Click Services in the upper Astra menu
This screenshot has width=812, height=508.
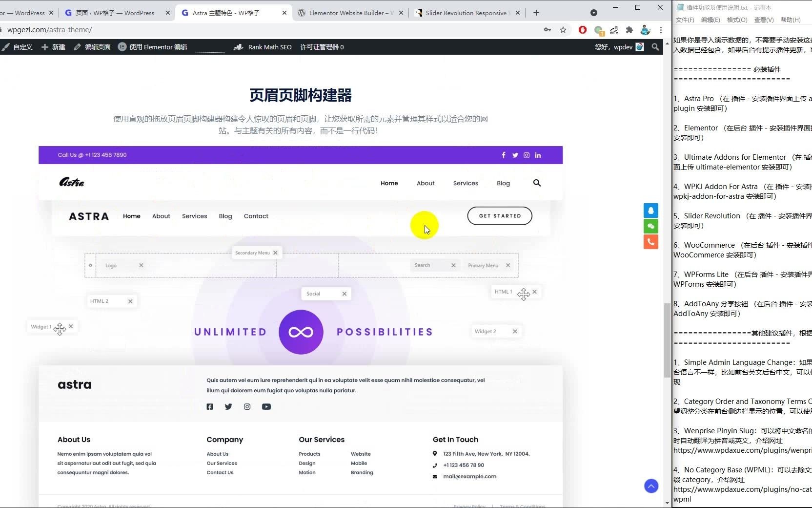point(466,183)
